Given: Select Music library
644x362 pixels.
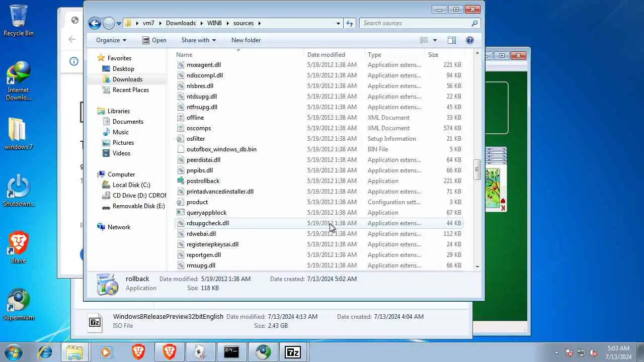Looking at the screenshot, I should coord(121,132).
